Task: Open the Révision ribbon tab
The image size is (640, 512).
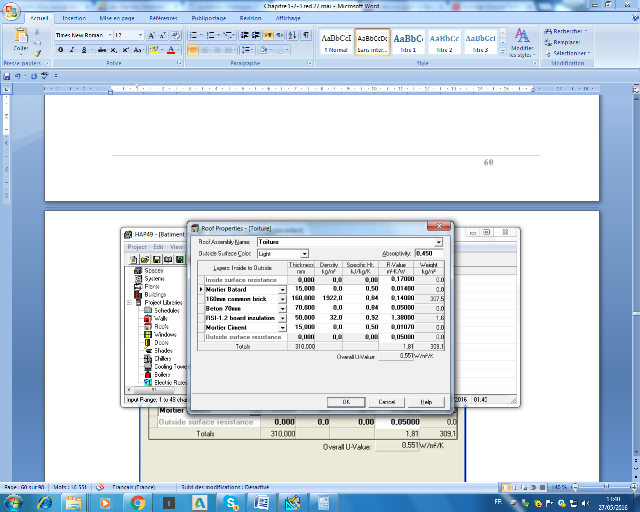Action: 250,18
